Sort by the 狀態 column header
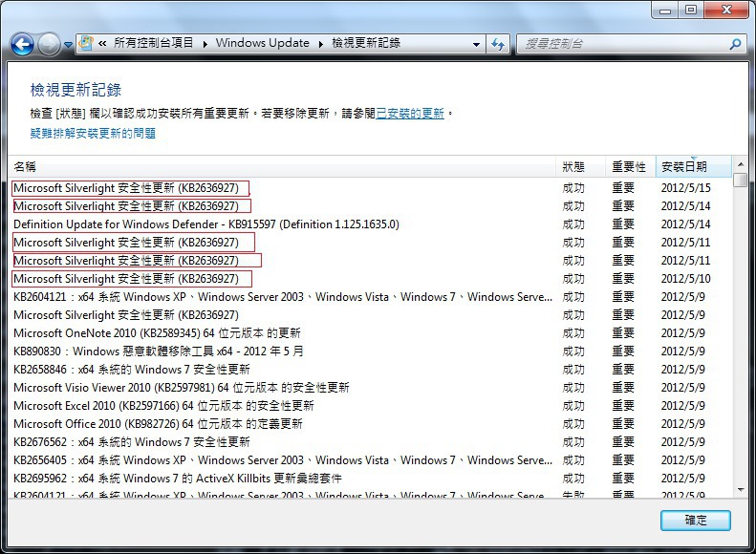Screen dimensions: 756x554 [x=580, y=167]
